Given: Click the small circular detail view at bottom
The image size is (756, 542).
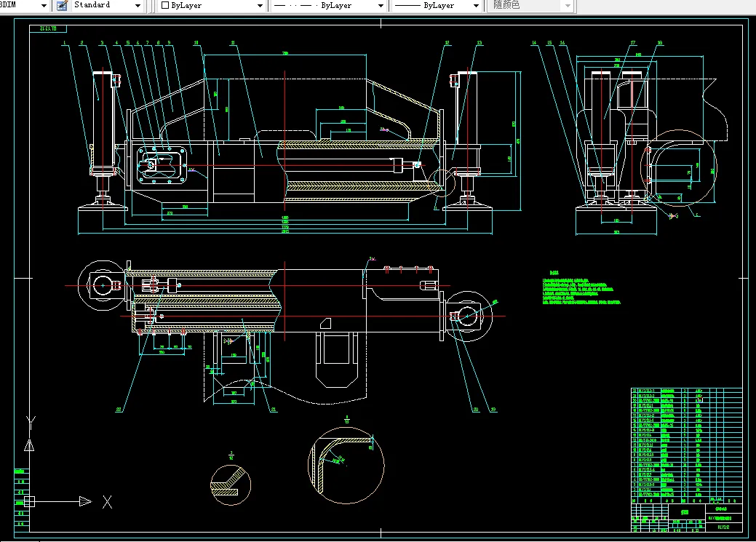Looking at the screenshot, I should point(231,485).
